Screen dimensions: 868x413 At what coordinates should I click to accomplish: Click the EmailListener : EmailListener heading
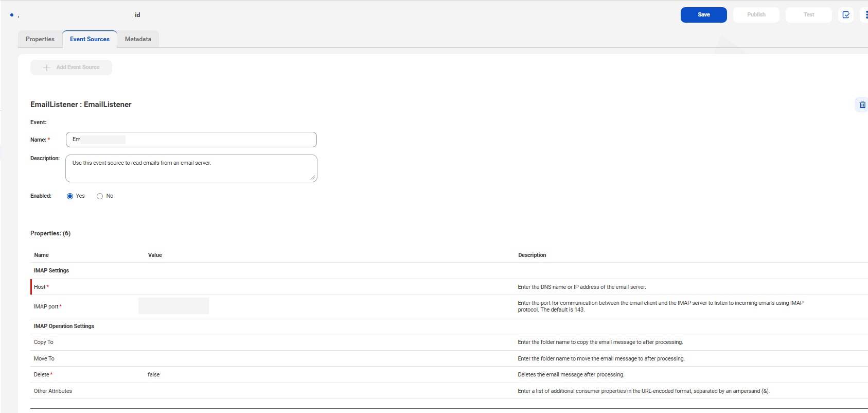[x=81, y=105]
